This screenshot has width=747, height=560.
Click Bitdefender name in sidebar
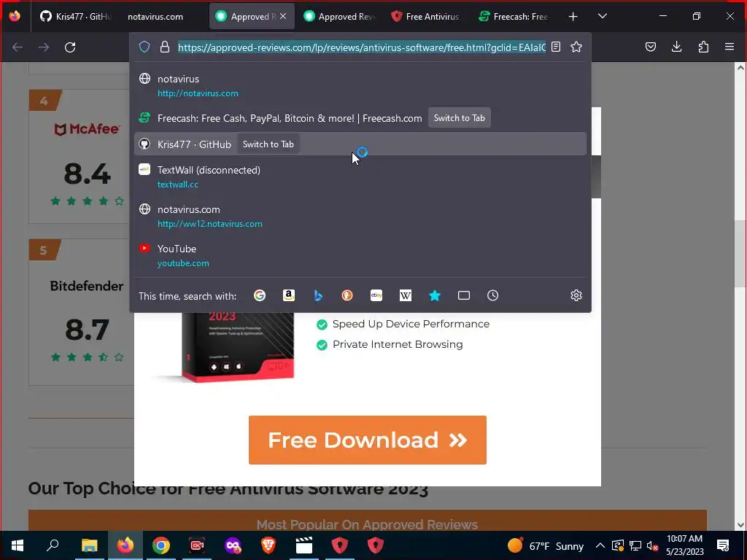coord(87,286)
